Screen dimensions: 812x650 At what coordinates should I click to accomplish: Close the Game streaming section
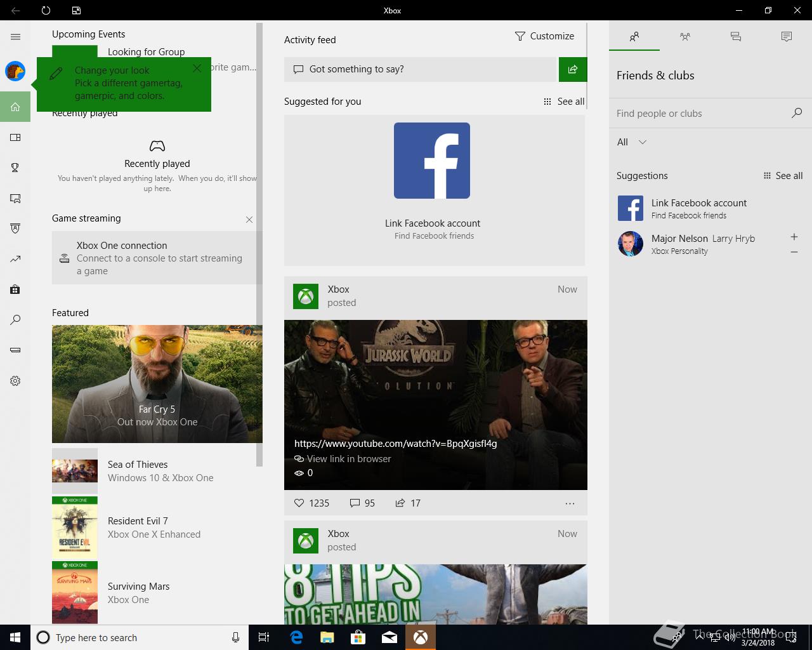[249, 220]
